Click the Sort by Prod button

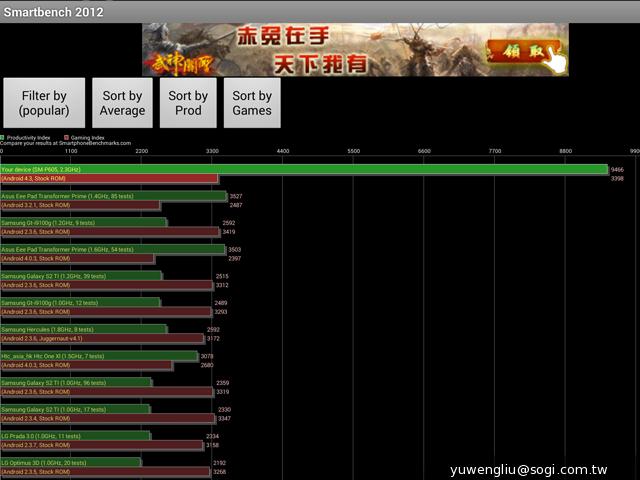tap(188, 103)
